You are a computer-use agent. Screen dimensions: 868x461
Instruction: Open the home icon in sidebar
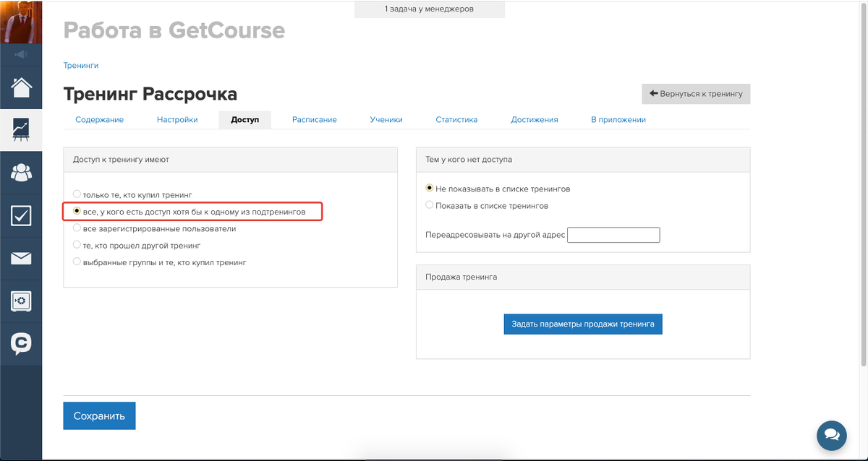21,87
